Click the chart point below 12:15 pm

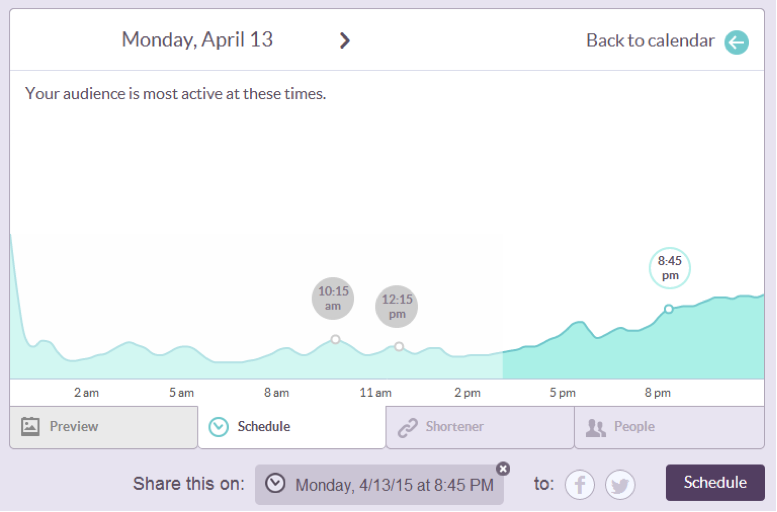[x=399, y=346]
